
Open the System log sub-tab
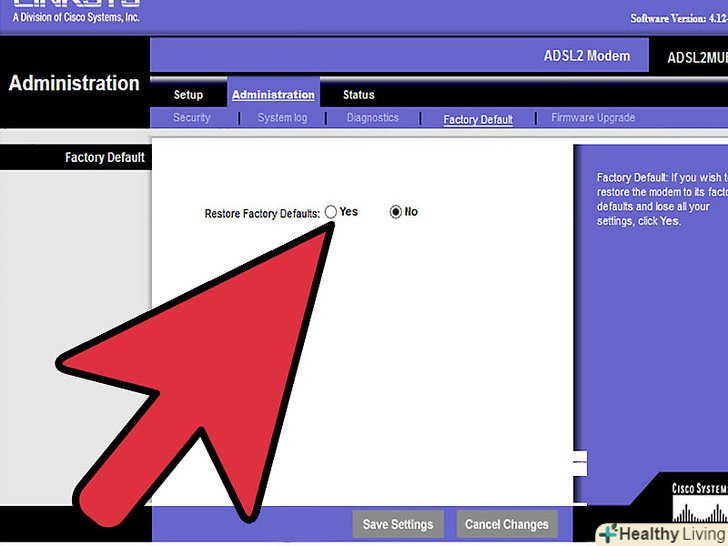282,118
